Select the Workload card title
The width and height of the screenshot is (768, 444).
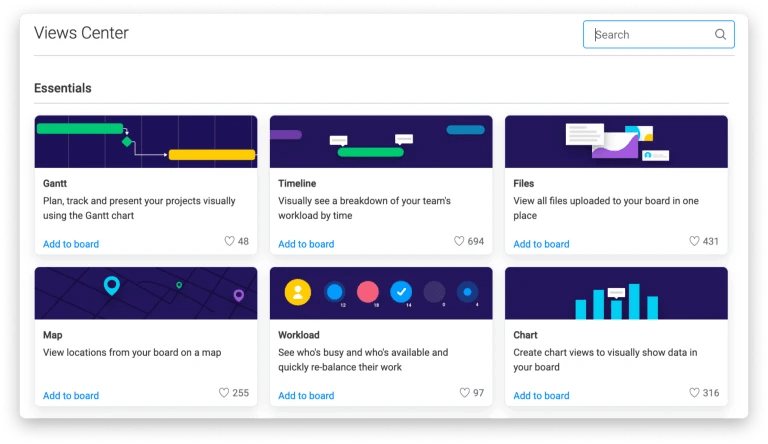coord(299,335)
